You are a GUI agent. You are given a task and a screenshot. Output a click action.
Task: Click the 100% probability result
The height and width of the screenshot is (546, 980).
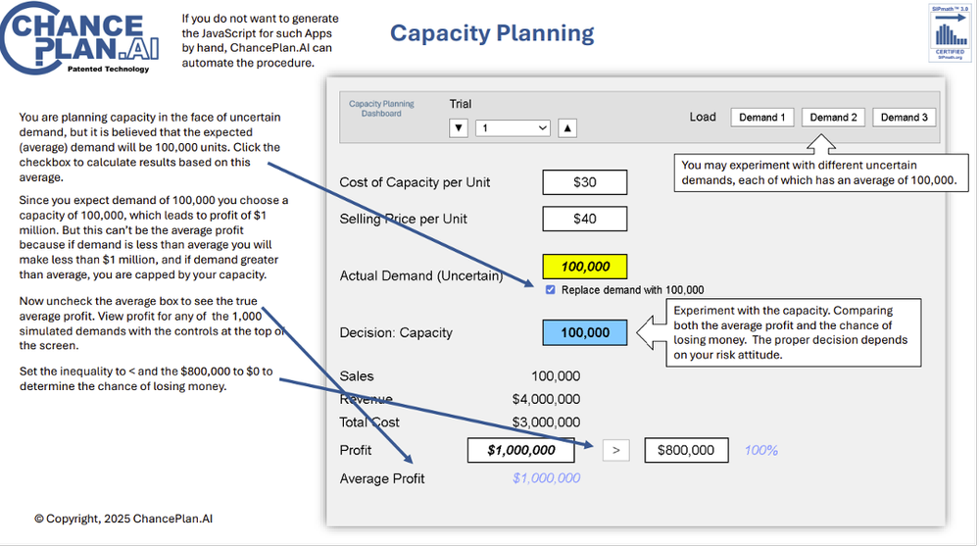click(x=760, y=450)
